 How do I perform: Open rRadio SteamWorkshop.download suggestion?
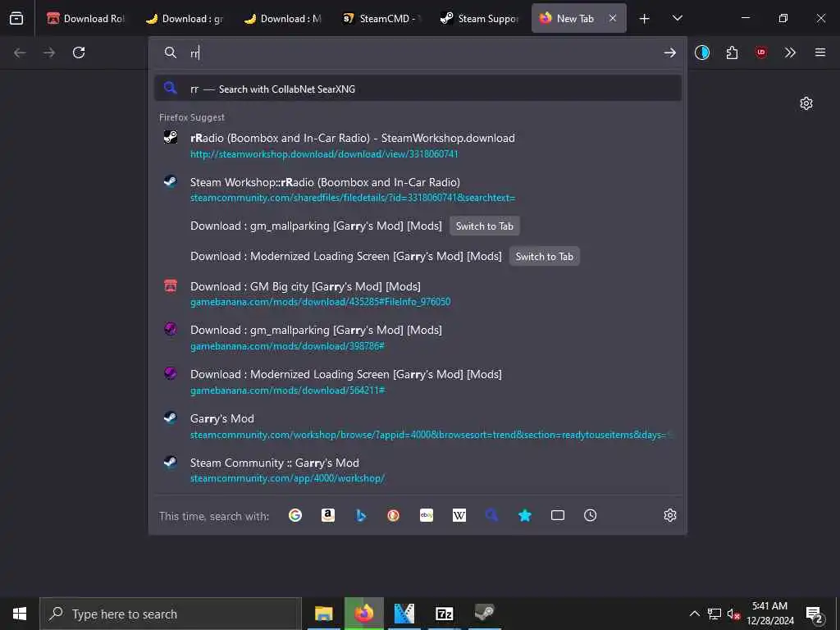pyautogui.click(x=418, y=145)
